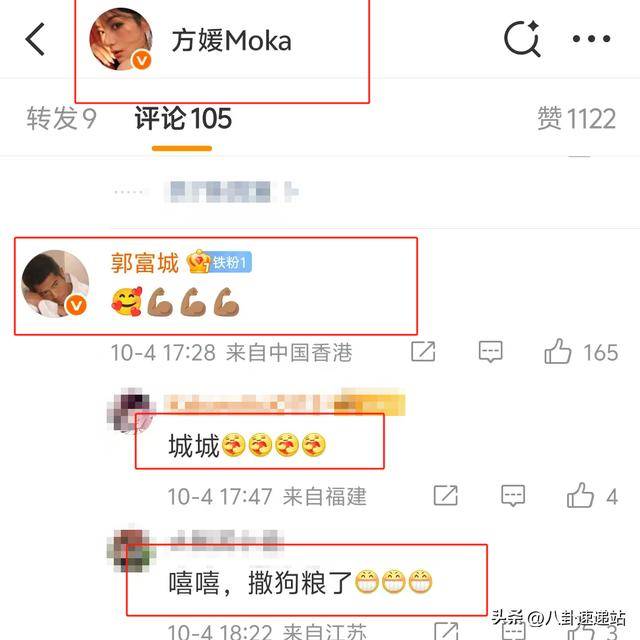640x640 pixels.
Task: Reply to the 城城 comment
Action: (x=513, y=496)
